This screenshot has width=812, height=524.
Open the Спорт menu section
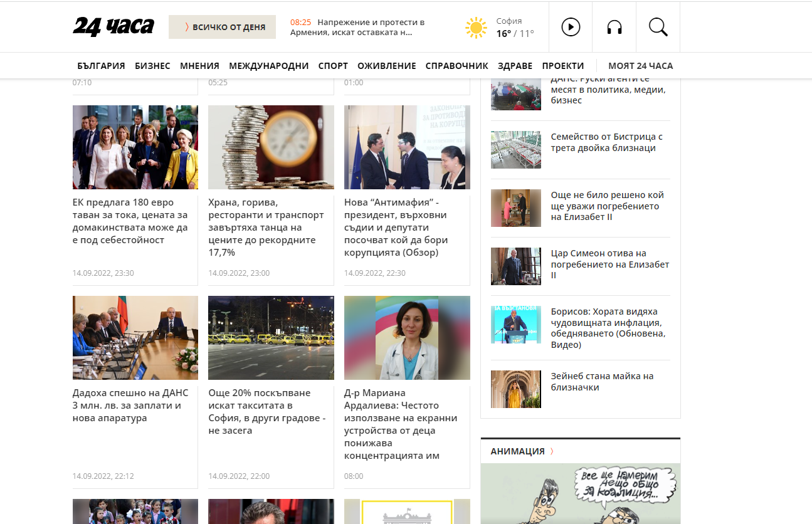coord(333,66)
